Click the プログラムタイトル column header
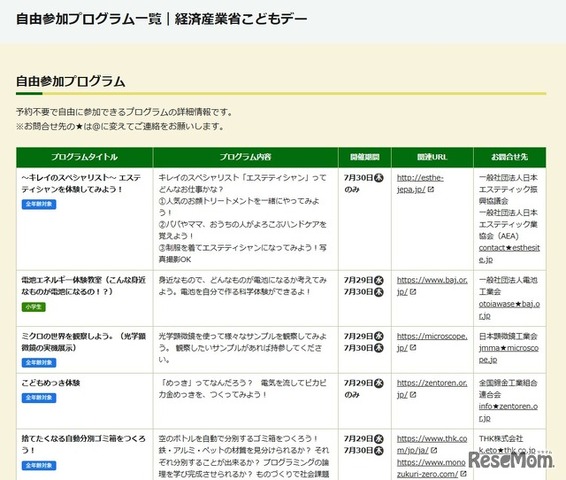The height and width of the screenshot is (480, 566). point(84,157)
